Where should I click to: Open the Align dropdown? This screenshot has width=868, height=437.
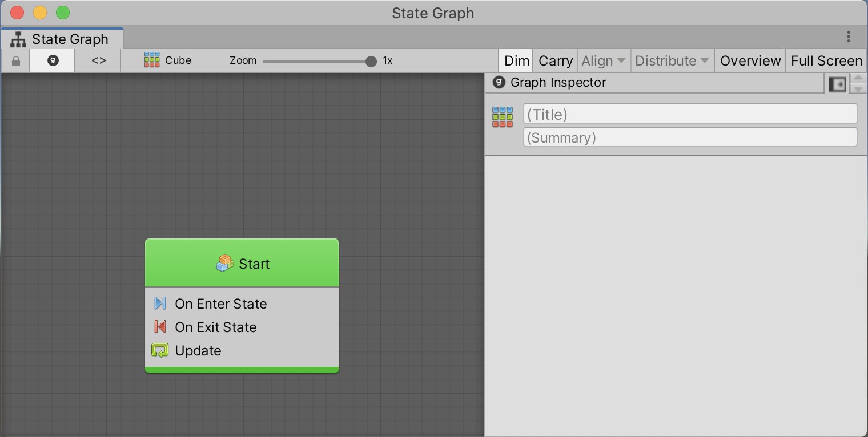point(603,61)
